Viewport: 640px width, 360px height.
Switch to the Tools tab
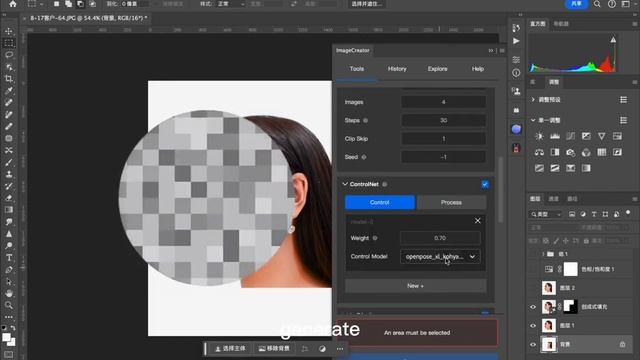357,69
